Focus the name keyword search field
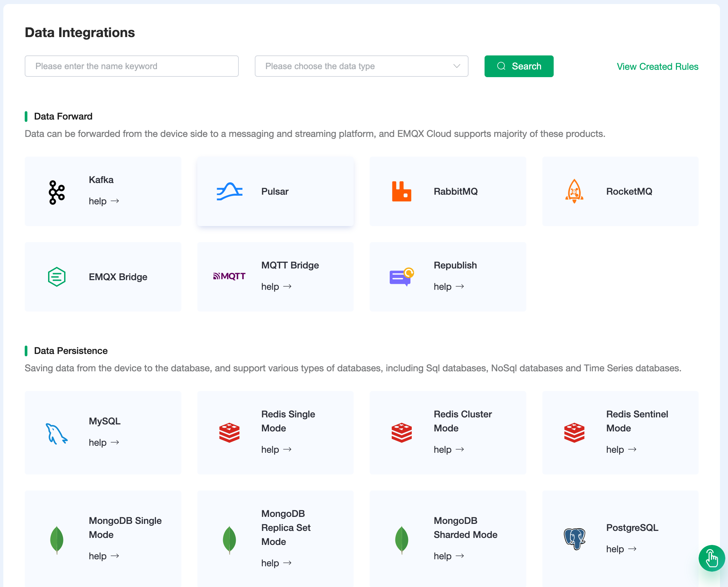This screenshot has width=728, height=587. (132, 66)
